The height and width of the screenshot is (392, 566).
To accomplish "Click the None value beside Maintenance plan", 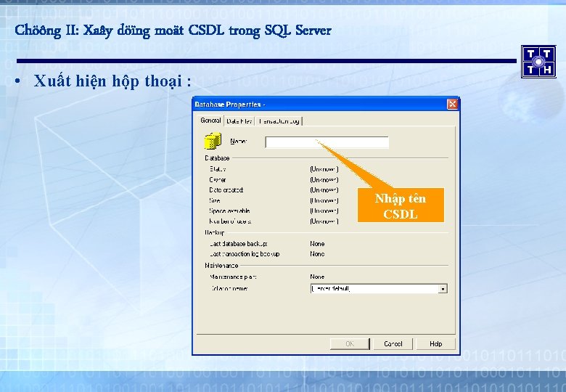I will [x=317, y=277].
